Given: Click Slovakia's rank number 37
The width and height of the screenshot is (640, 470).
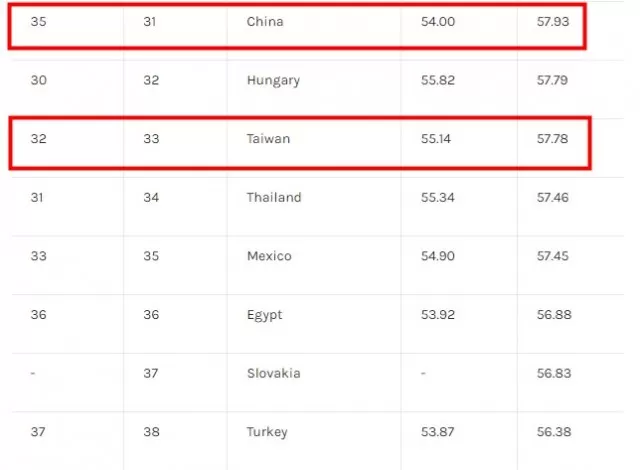Looking at the screenshot, I should tap(151, 373).
